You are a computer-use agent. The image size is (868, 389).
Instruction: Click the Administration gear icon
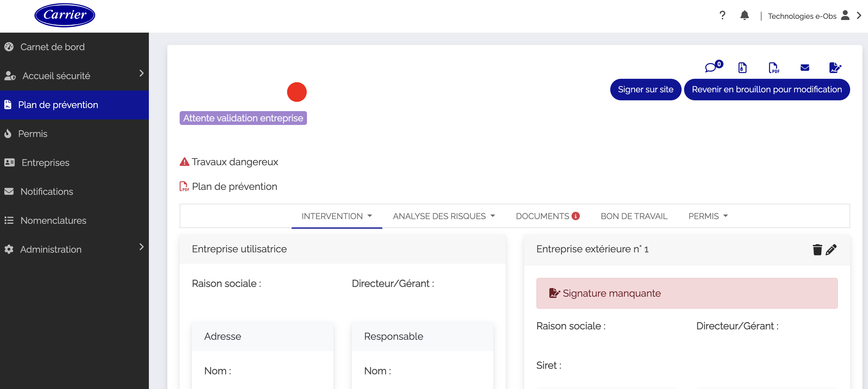(9, 250)
